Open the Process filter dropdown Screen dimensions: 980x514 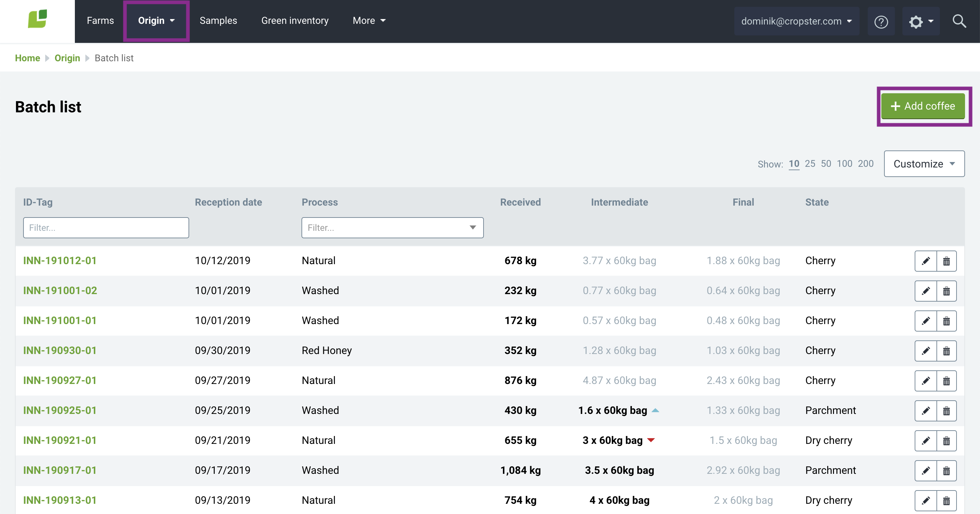392,228
